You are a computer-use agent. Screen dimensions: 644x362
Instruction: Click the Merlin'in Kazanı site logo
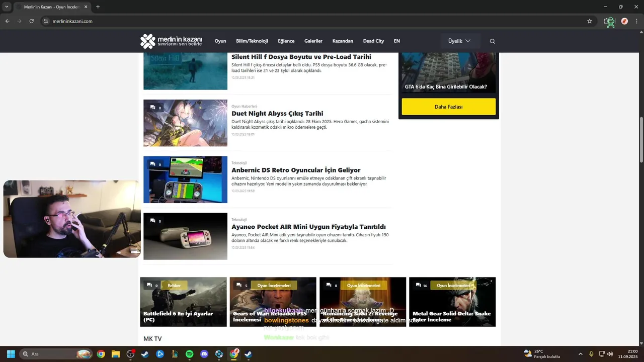pyautogui.click(x=171, y=41)
